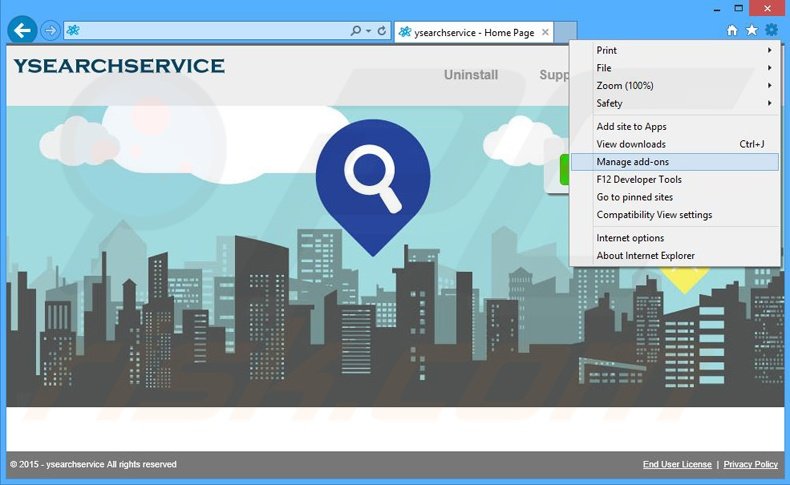Open the Zoom (100%) submenu
790x485 pixels.
point(675,86)
